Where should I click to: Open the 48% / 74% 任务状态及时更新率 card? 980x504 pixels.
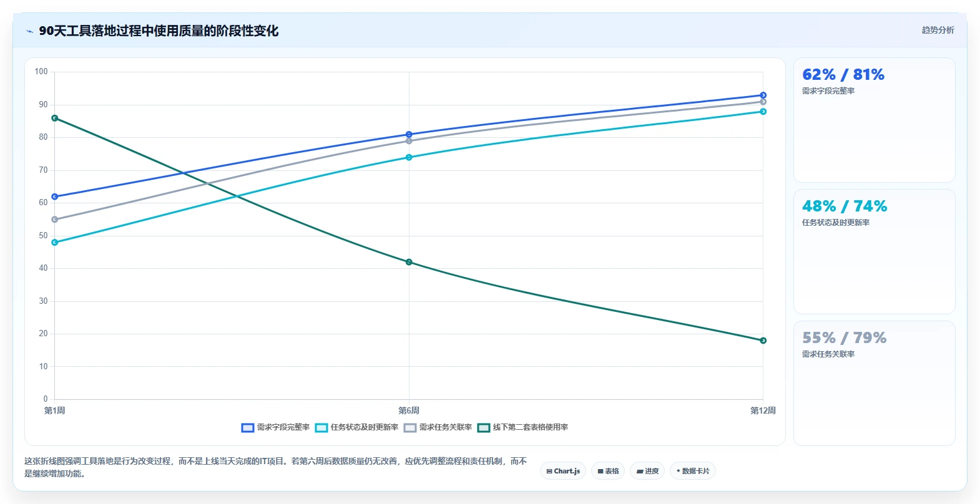[x=874, y=252]
